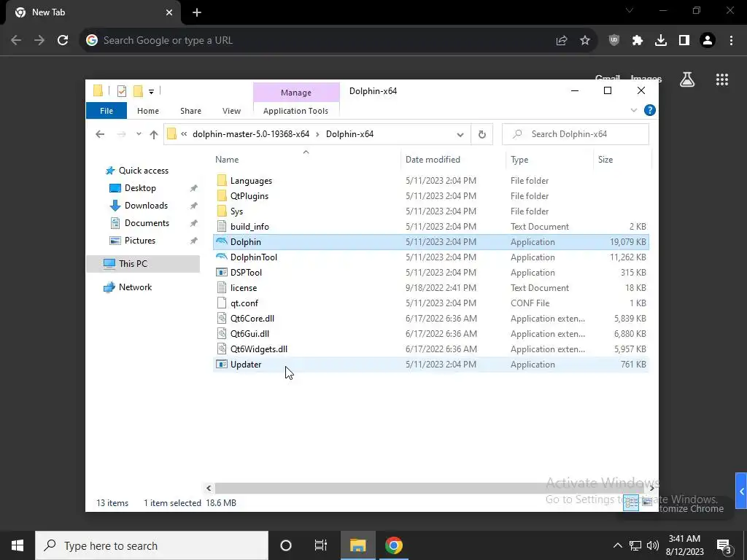Bookmark this tab with the star

pyautogui.click(x=585, y=41)
